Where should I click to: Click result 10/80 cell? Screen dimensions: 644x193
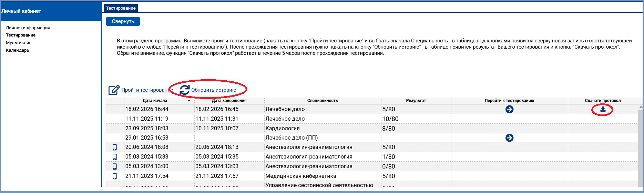[416, 119]
